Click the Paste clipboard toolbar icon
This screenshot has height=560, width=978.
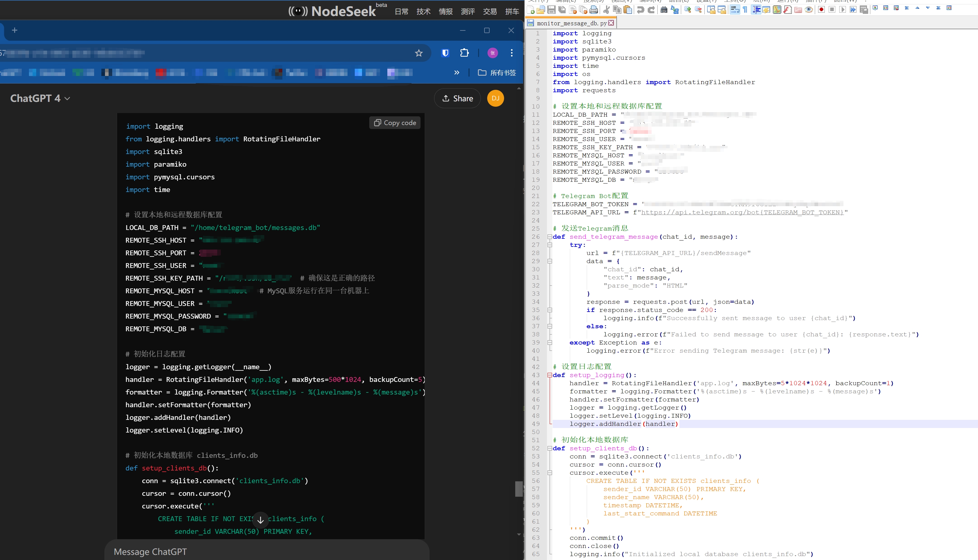coord(628,10)
